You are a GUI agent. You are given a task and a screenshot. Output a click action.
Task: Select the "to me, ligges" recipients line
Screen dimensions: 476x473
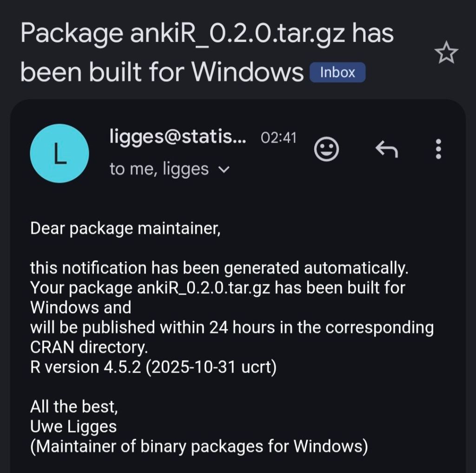(x=159, y=170)
